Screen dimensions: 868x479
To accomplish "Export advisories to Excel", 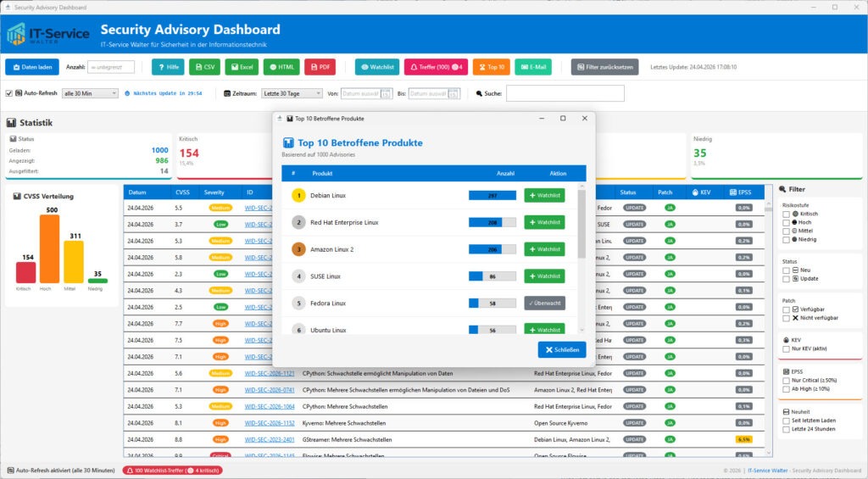I will click(242, 67).
